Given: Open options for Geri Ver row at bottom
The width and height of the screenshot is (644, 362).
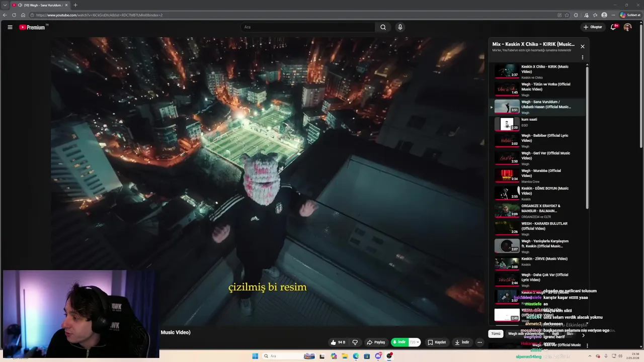Looking at the screenshot, I should point(587,345).
